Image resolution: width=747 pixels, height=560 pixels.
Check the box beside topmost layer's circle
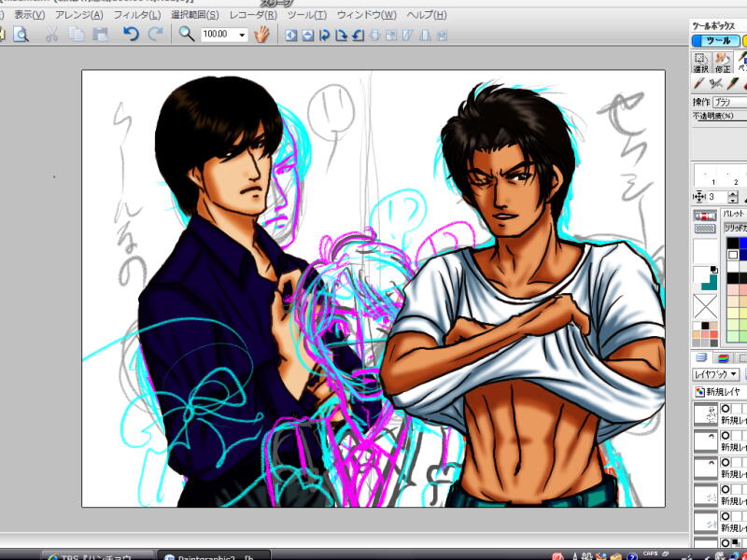point(737,408)
